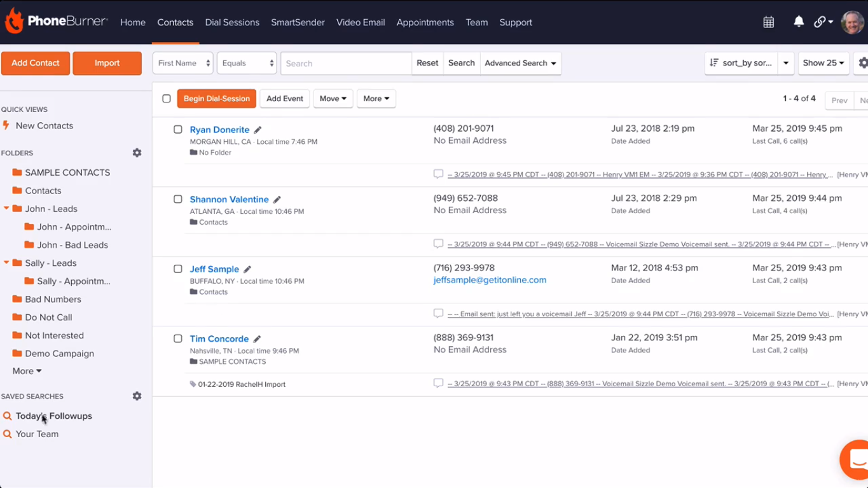Open jeffsample@getitonline.com email link
Viewport: 868px width, 488px height.
click(490, 279)
